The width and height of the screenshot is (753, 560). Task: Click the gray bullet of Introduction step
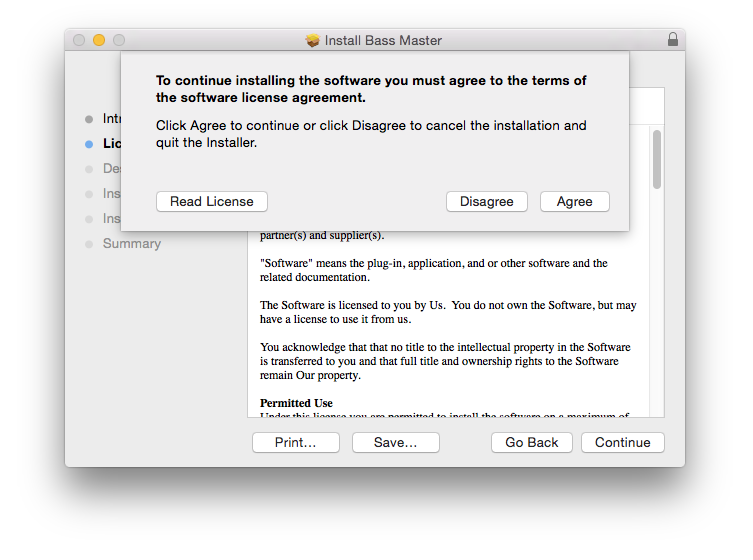click(89, 119)
